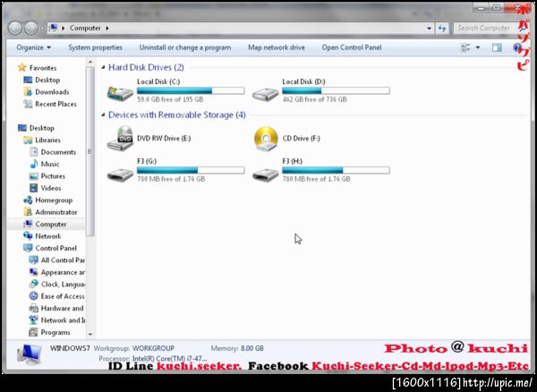Select the CD Drive (F:) icon

tap(266, 139)
